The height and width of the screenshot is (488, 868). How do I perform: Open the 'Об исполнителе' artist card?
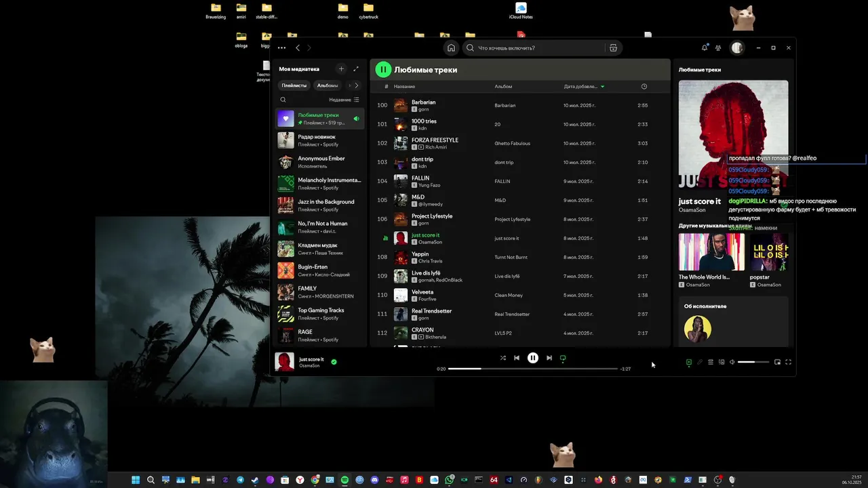pyautogui.click(x=733, y=321)
